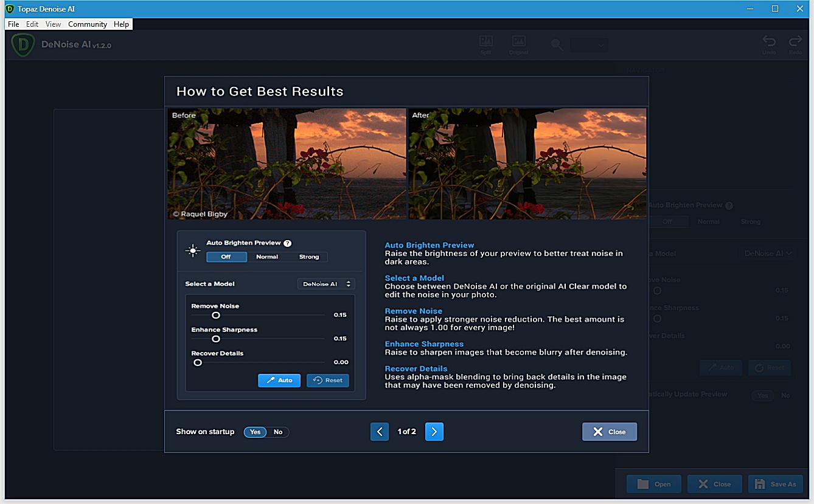Click the blue "Recover Details" heading
The image size is (814, 504).
(416, 369)
